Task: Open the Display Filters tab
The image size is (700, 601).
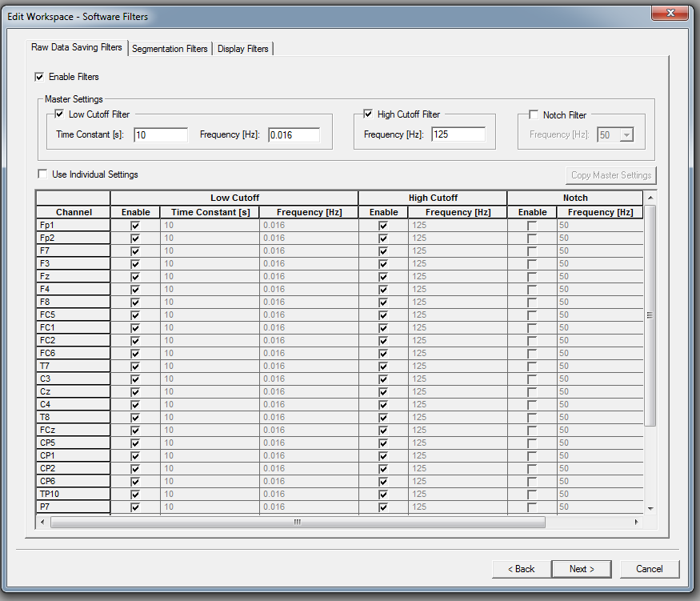Action: click(x=243, y=49)
